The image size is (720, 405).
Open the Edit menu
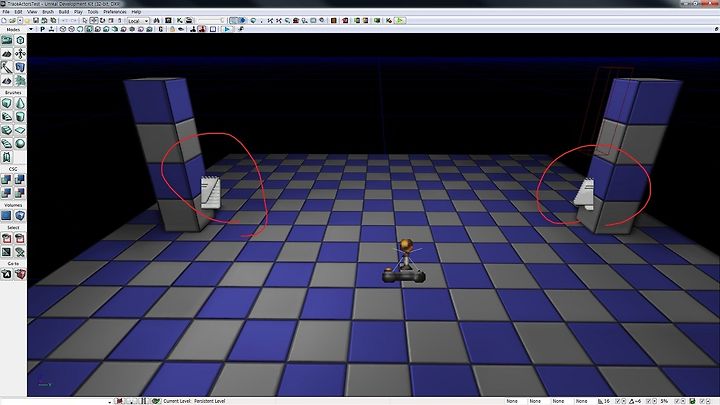tap(18, 11)
